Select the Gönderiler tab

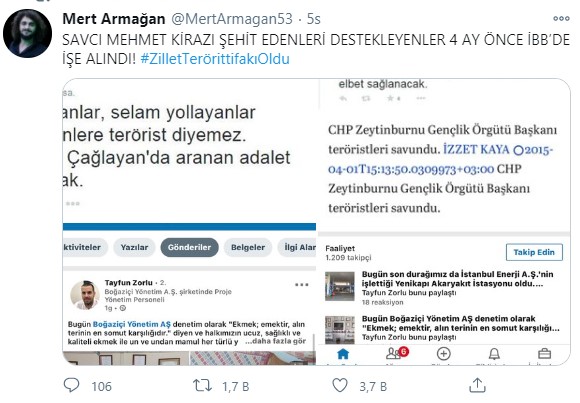189,247
